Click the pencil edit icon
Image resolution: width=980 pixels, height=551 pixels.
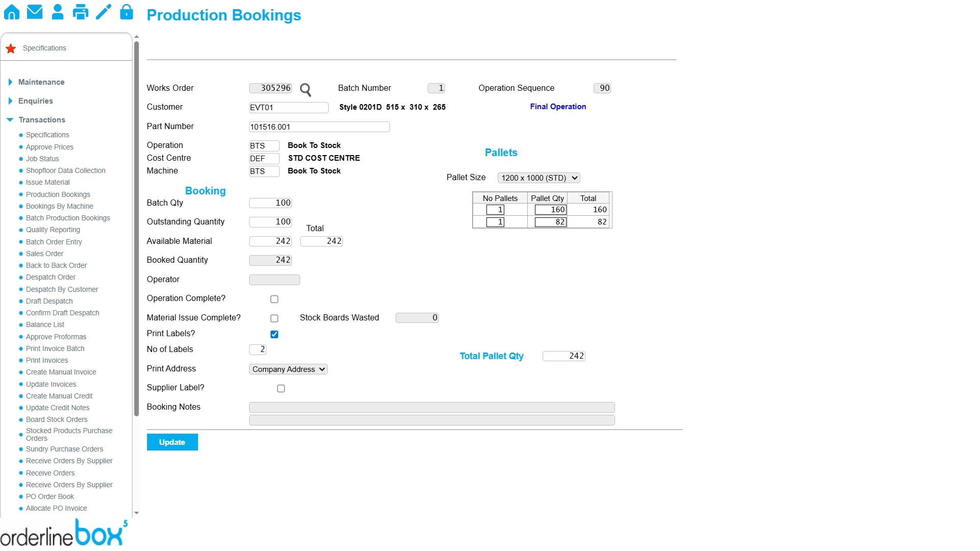(x=104, y=12)
